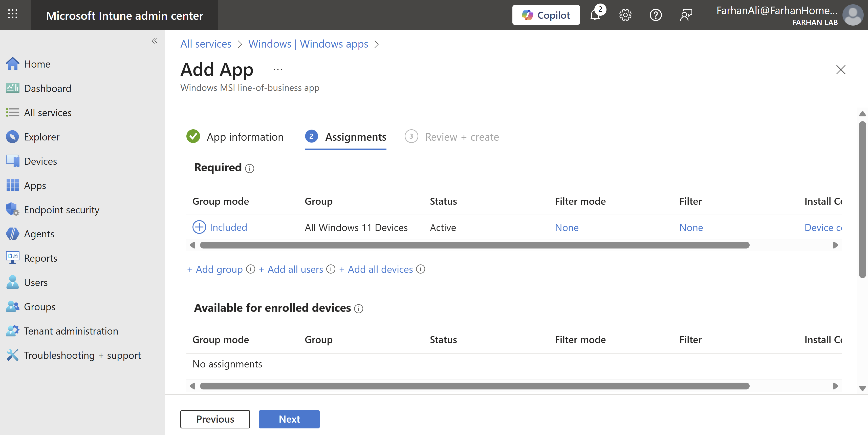
Task: Open the notifications bell icon
Action: [x=595, y=15]
